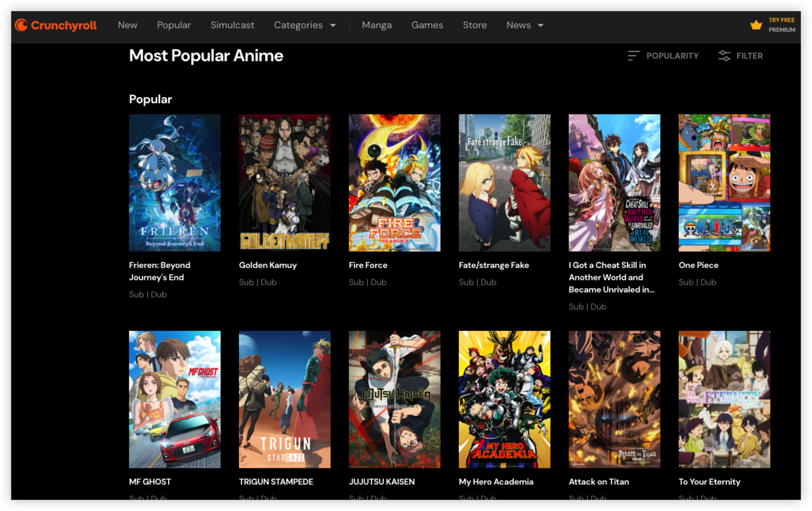Open the MF GHOST poster
Viewport: 812px width, 511px height.
tap(175, 399)
